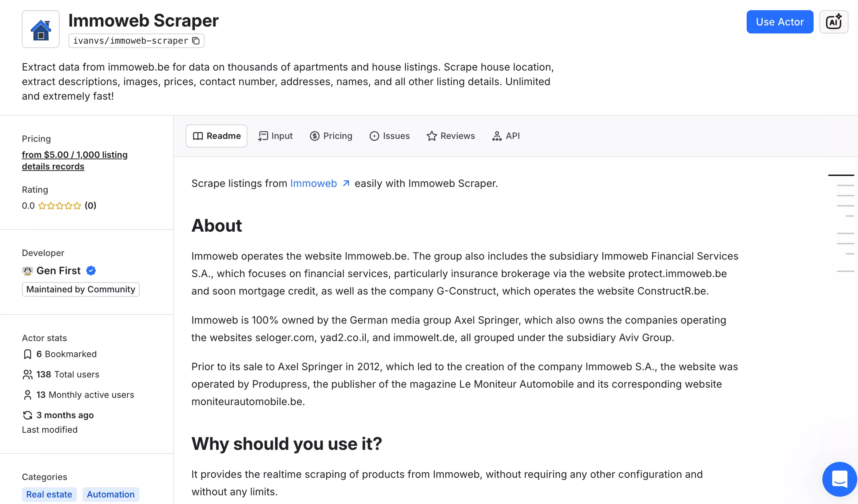Switch to the Readme tab
This screenshot has width=858, height=504.
pyautogui.click(x=217, y=136)
